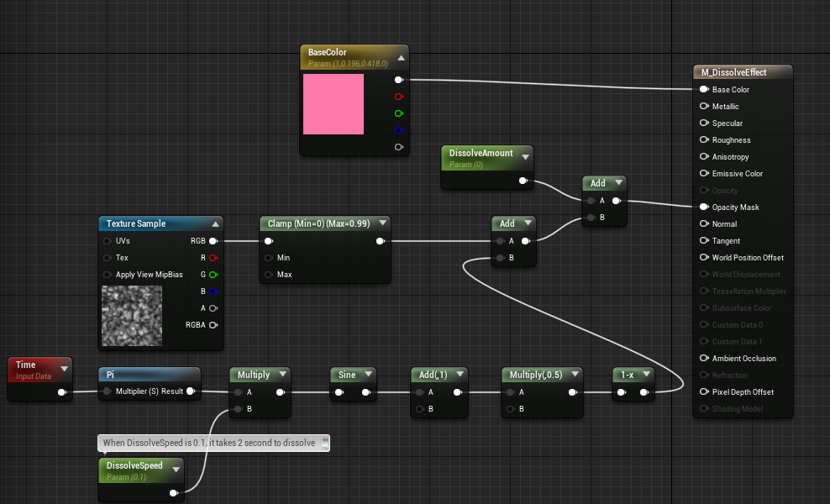Expand the Sine node arrow
This screenshot has height=504, width=830.
[369, 374]
